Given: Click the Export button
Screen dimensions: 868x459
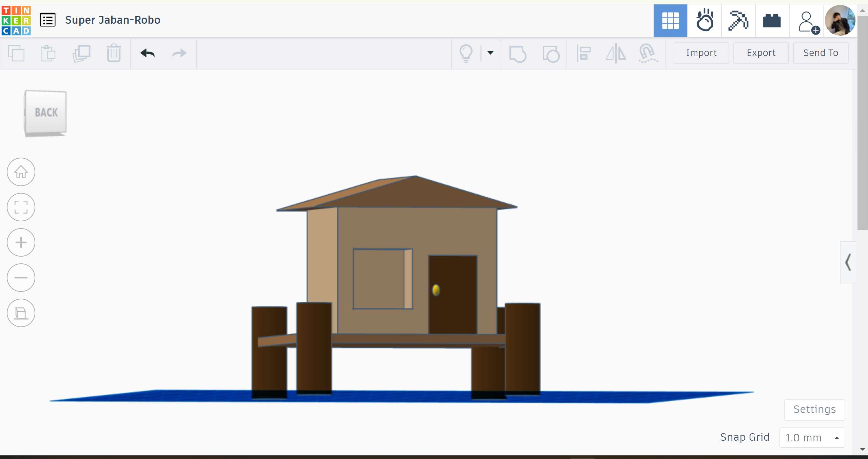Looking at the screenshot, I should (761, 53).
